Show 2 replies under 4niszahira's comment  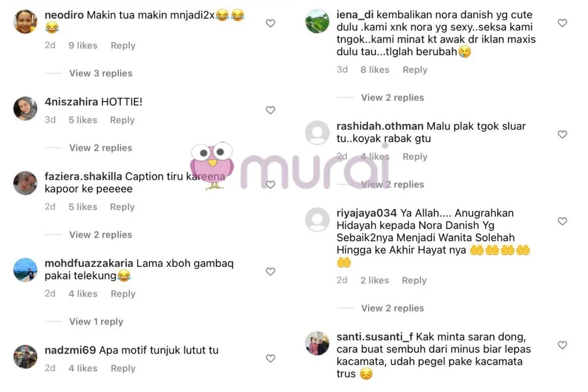[x=100, y=148]
